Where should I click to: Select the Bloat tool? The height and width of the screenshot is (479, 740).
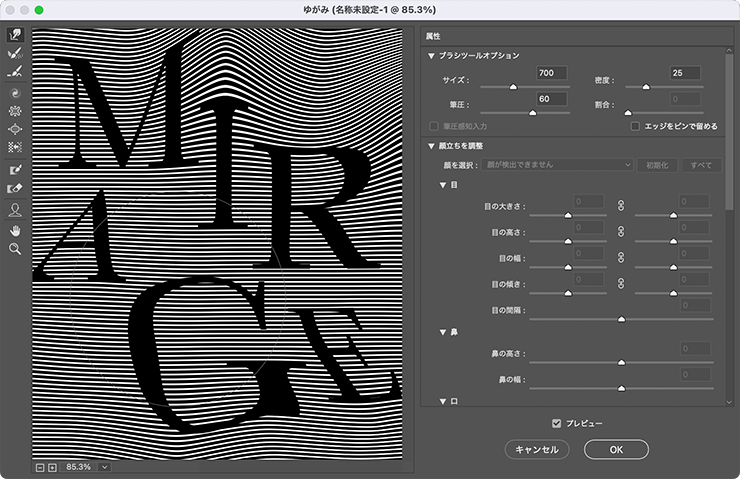click(x=15, y=129)
